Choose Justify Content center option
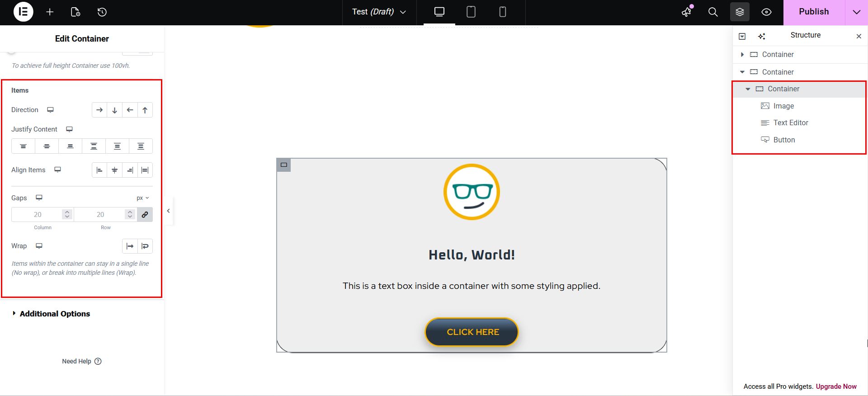868x396 pixels. (47, 146)
